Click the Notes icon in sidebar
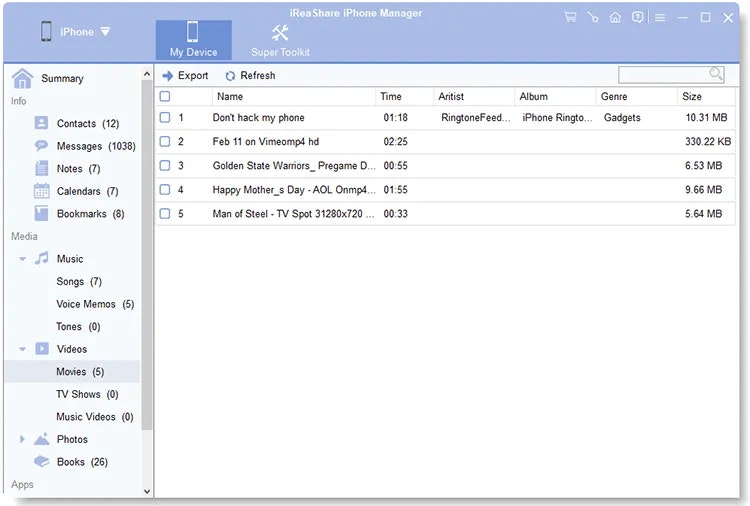Screen dimensions: 750x506 pos(42,168)
